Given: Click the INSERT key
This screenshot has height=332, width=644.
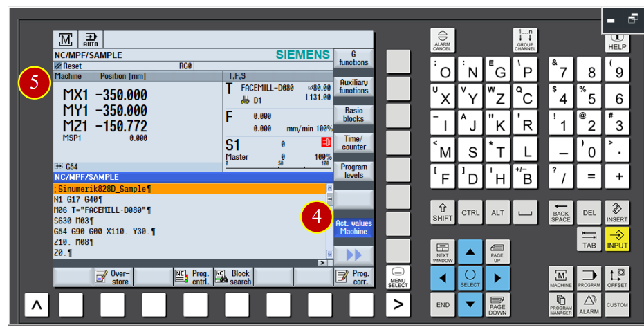Looking at the screenshot, I should point(617,213).
